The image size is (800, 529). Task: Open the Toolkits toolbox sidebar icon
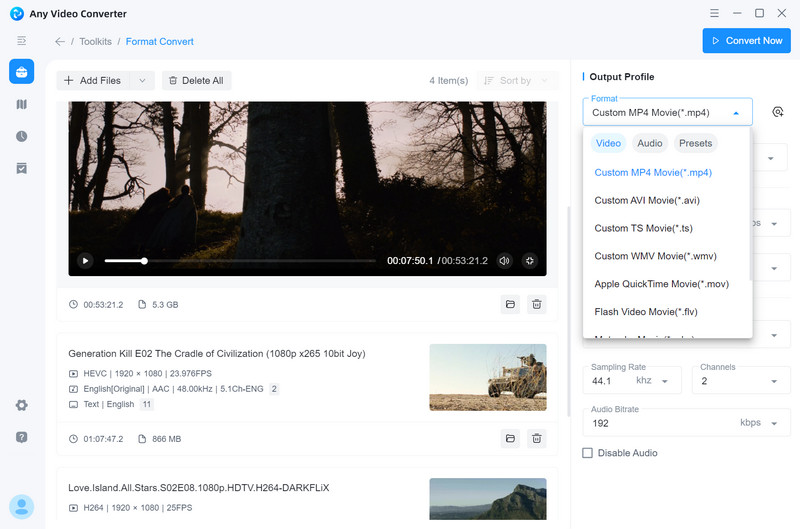[21, 71]
